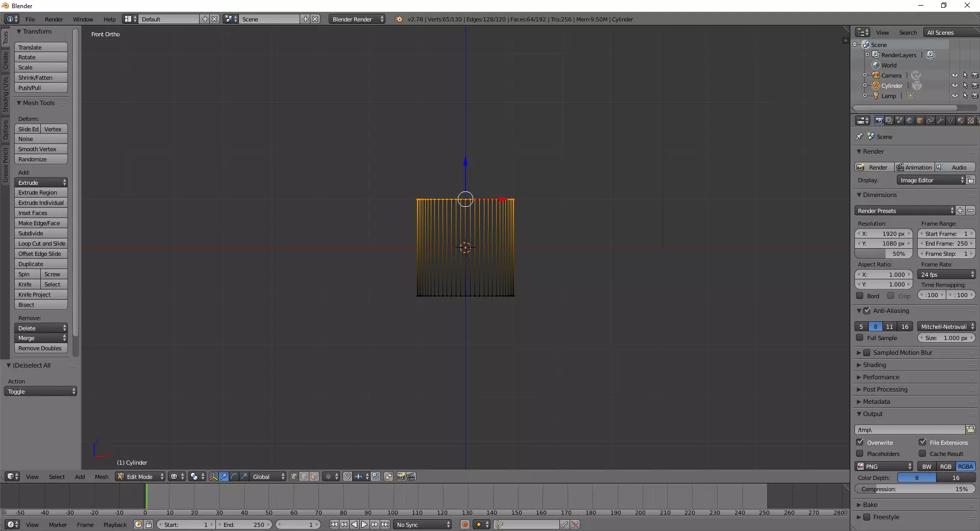Switch to World properties tab (globe icon)
This screenshot has width=980, height=531.
(x=910, y=120)
